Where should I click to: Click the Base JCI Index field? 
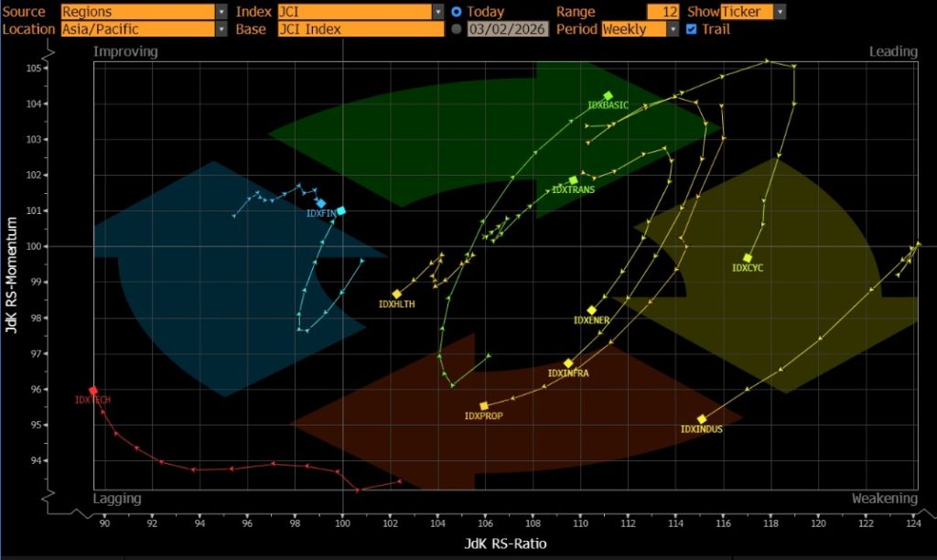click(361, 29)
